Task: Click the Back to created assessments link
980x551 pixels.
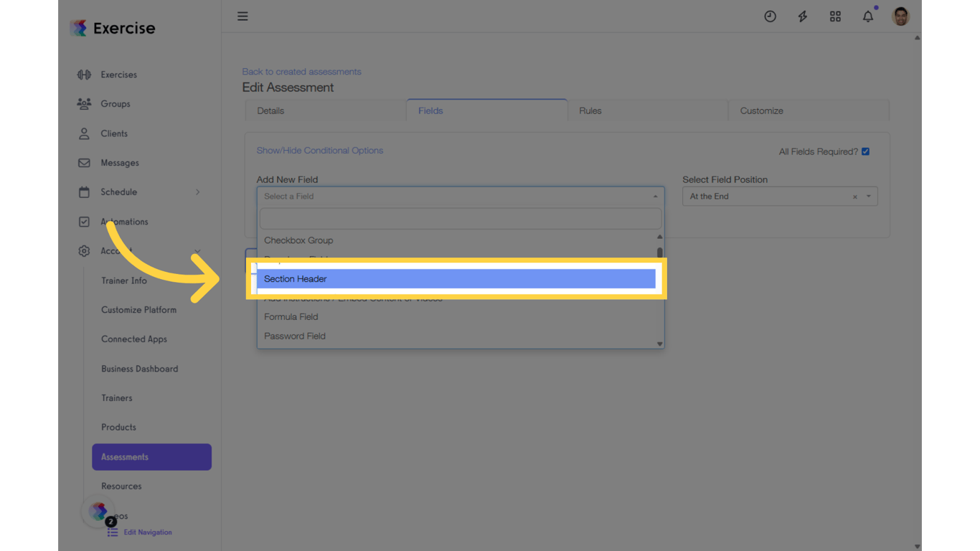Action: [x=301, y=71]
